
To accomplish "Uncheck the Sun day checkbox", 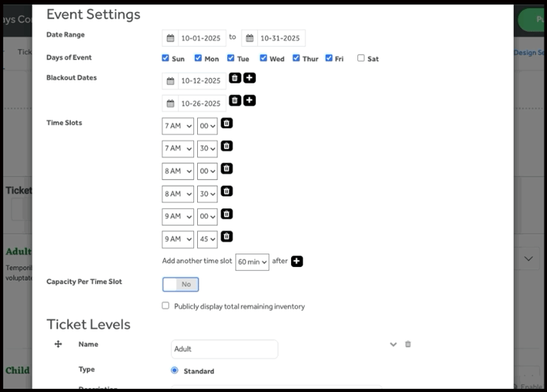I will pos(166,58).
